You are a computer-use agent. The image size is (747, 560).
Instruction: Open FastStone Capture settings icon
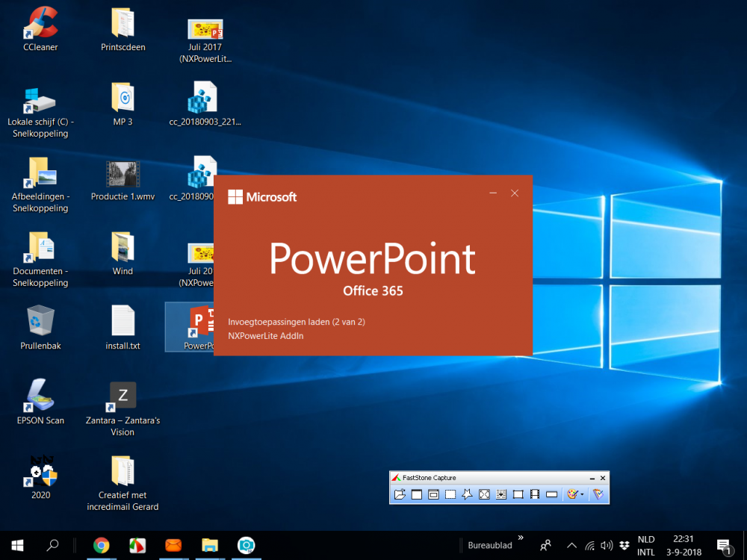tap(598, 494)
